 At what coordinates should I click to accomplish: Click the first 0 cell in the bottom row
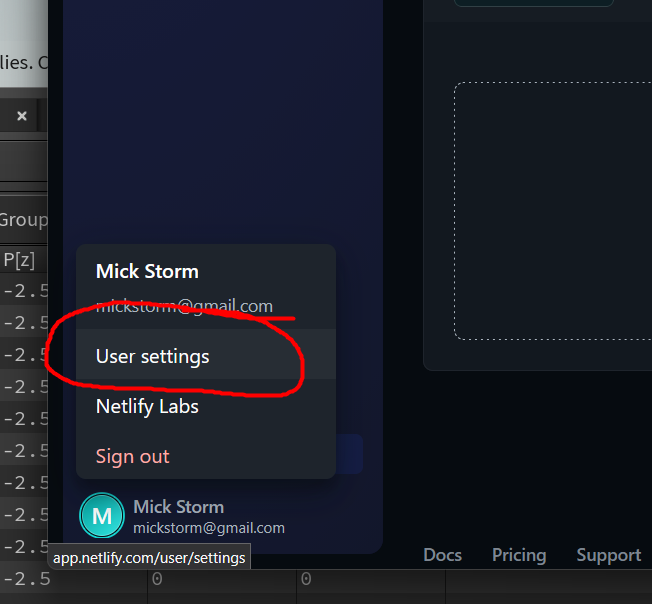coord(157,579)
